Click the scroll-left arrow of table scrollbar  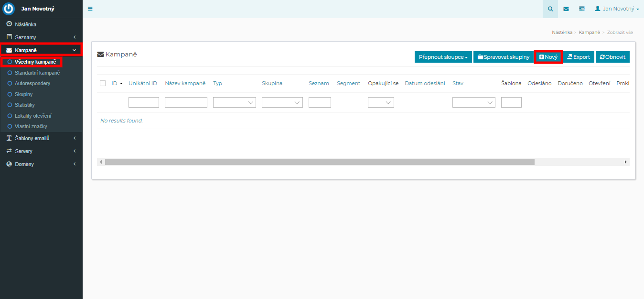pyautogui.click(x=101, y=162)
